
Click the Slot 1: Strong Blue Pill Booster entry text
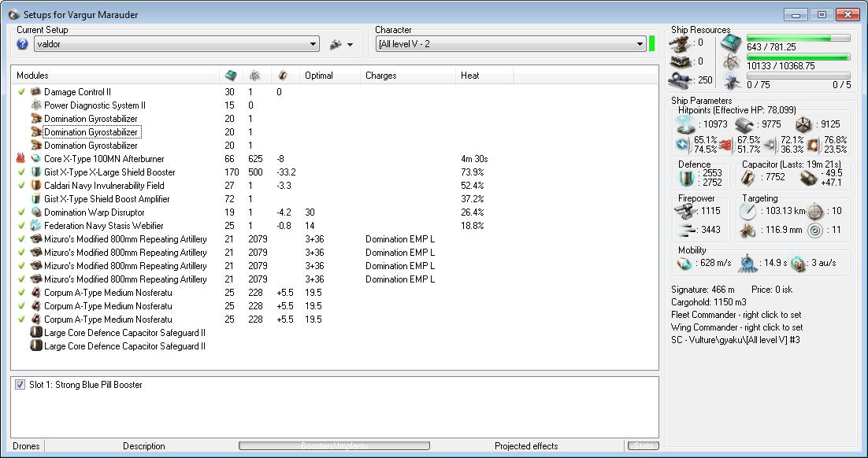(x=85, y=385)
